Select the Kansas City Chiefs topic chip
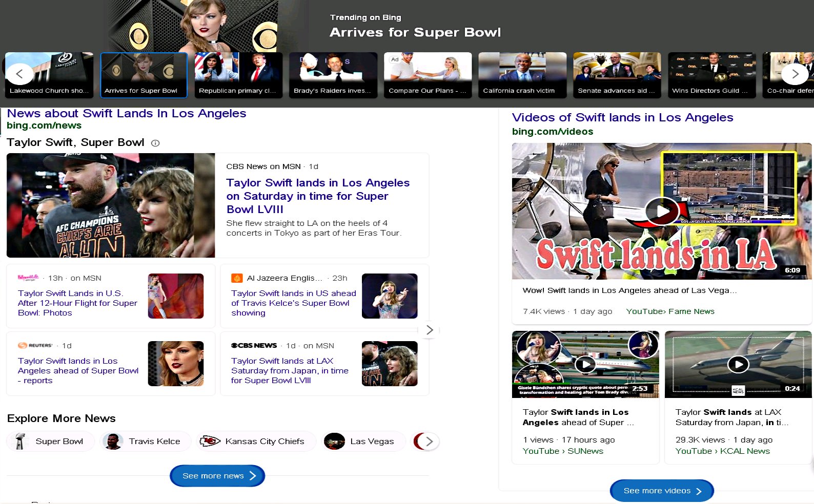This screenshot has height=504, width=814. pos(256,441)
